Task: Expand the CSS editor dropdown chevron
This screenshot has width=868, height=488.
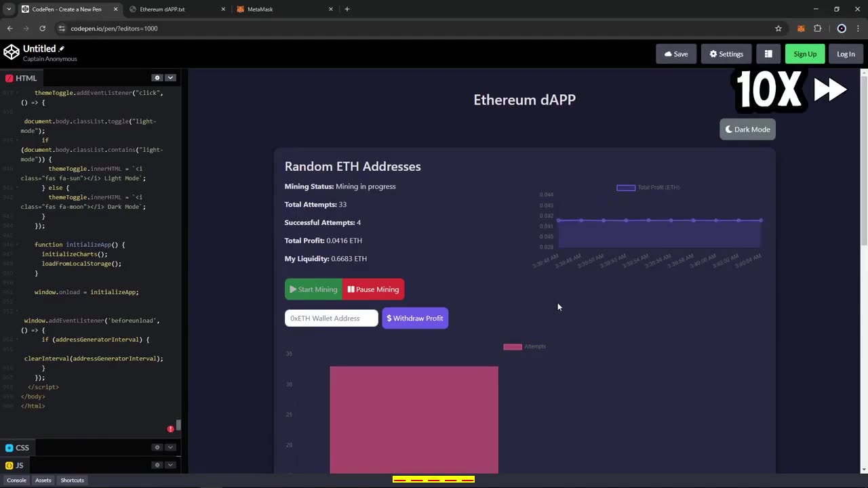Action: tap(170, 447)
